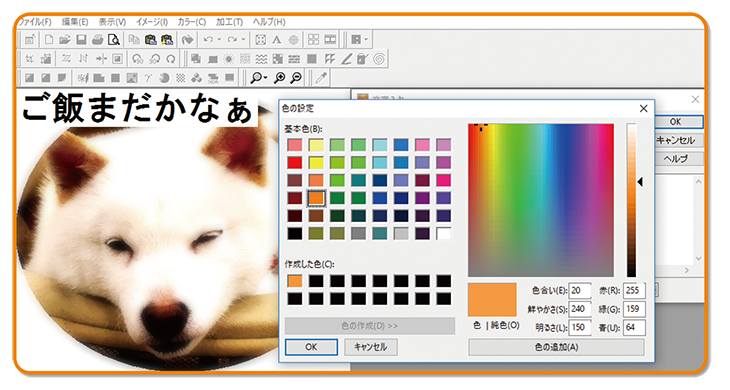Select the light gray basic color swatch

401,233
